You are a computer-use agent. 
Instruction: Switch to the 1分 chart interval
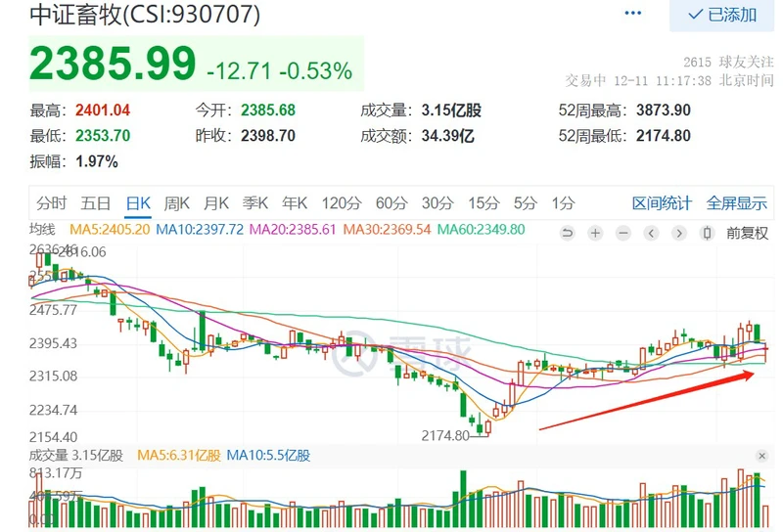point(564,203)
